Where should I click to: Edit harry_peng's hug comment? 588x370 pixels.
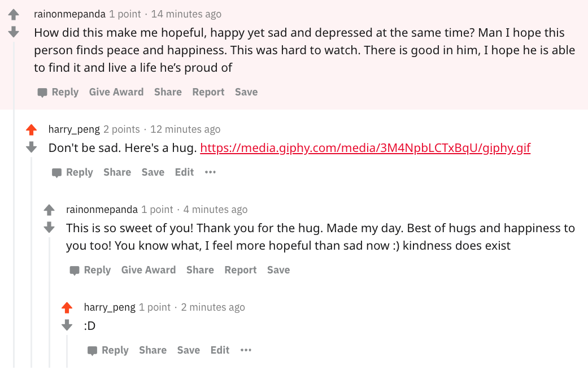(184, 172)
